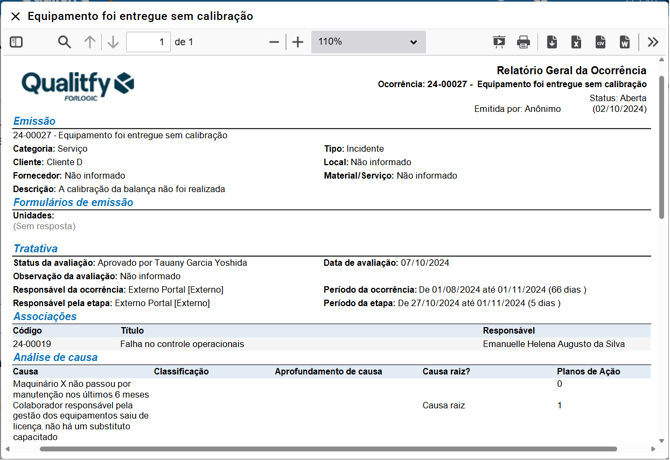Open the 110% zoom level dropdown
Image resolution: width=670 pixels, height=460 pixels.
(368, 42)
